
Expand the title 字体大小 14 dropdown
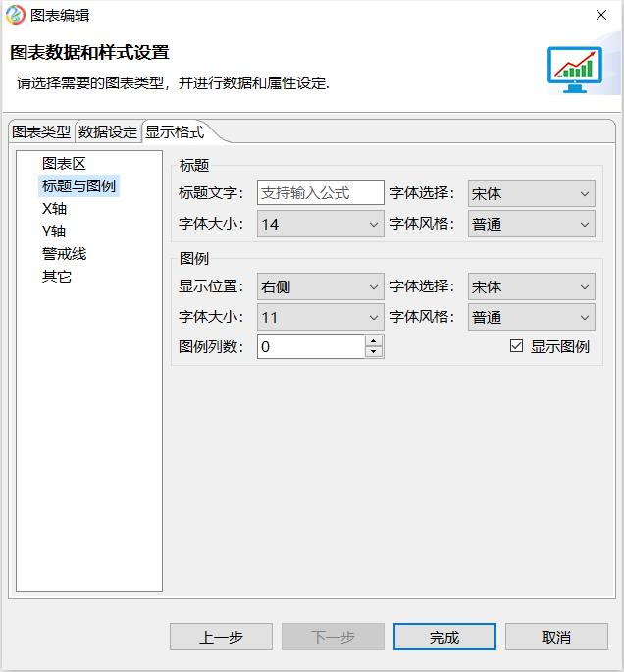(x=320, y=224)
